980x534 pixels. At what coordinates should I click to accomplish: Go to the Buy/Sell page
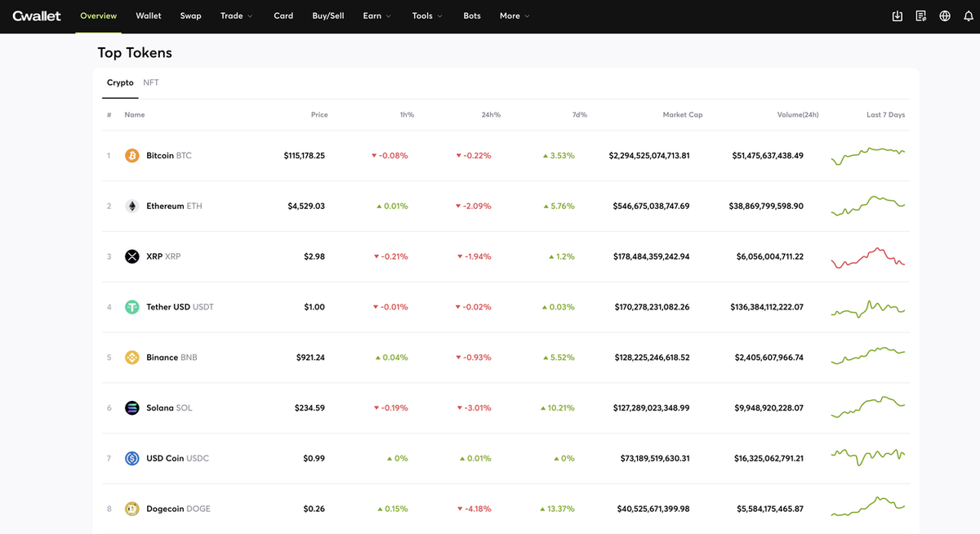(328, 16)
